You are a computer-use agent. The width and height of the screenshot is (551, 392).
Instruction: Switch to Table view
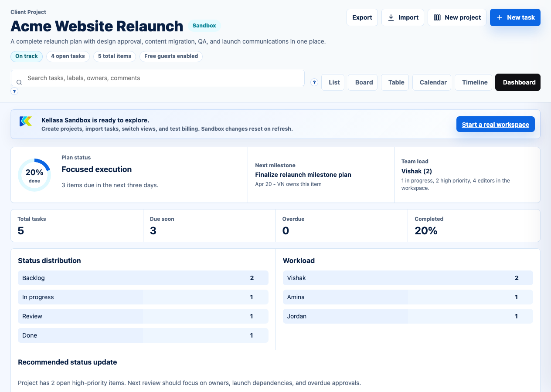pos(396,82)
